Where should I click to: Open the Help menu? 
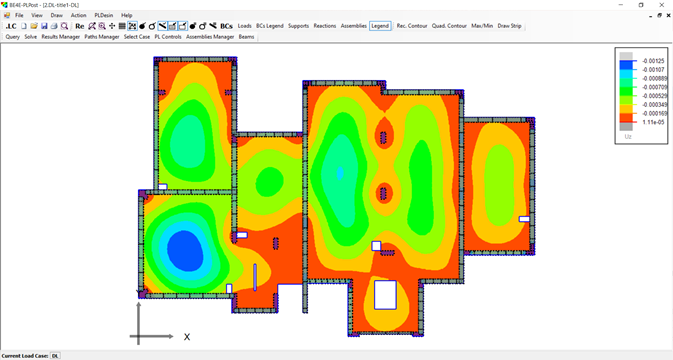click(x=127, y=15)
